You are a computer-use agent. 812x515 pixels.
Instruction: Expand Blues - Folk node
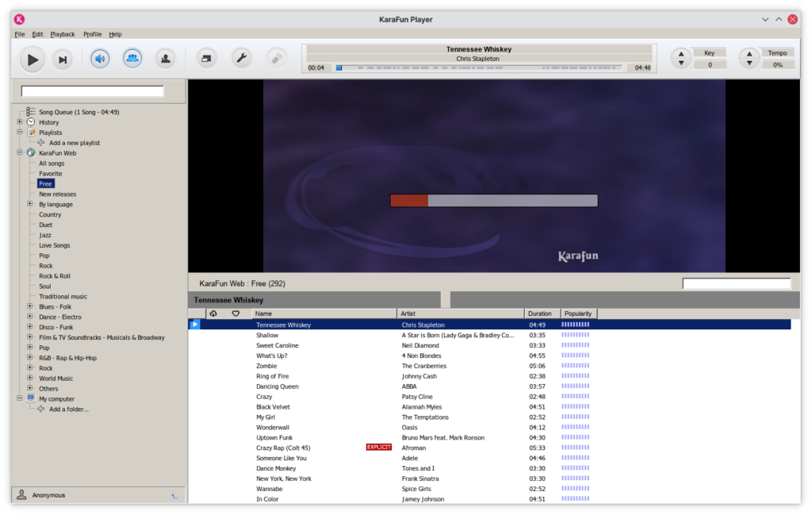click(30, 306)
